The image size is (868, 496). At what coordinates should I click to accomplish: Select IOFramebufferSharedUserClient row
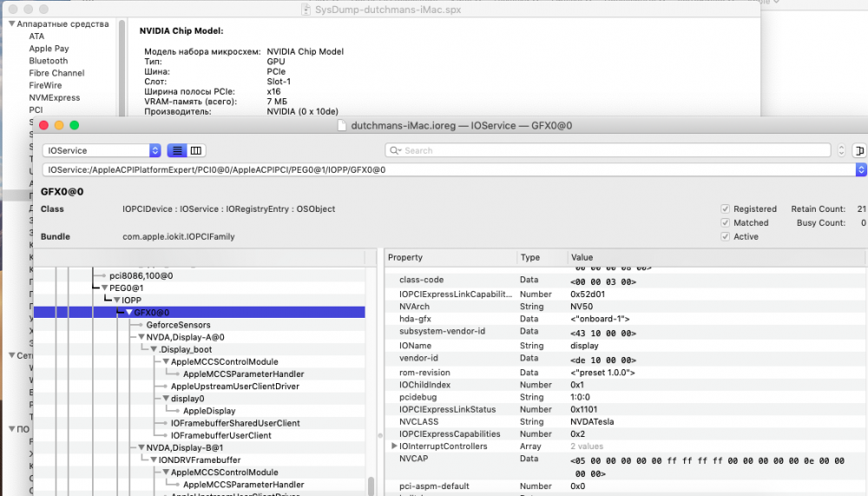[x=235, y=423]
